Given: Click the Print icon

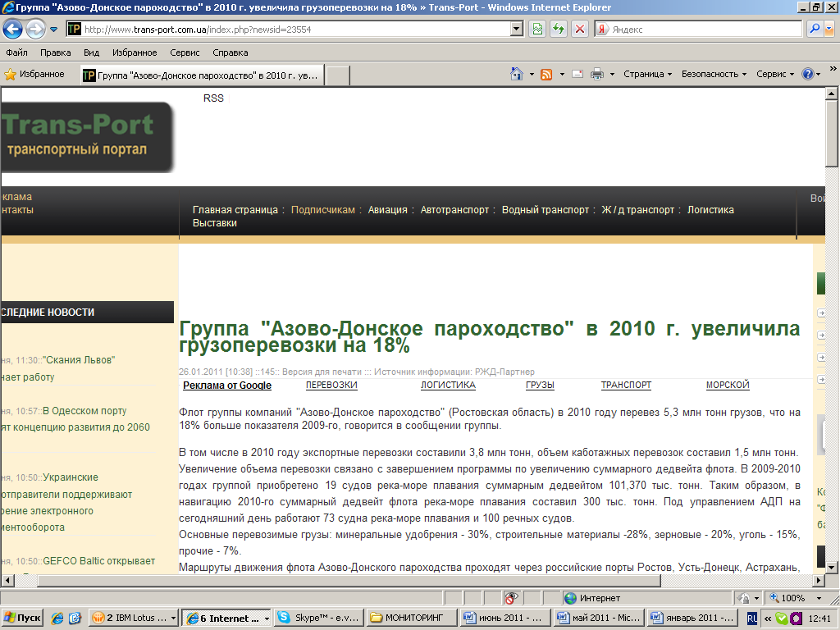Looking at the screenshot, I should (597, 75).
